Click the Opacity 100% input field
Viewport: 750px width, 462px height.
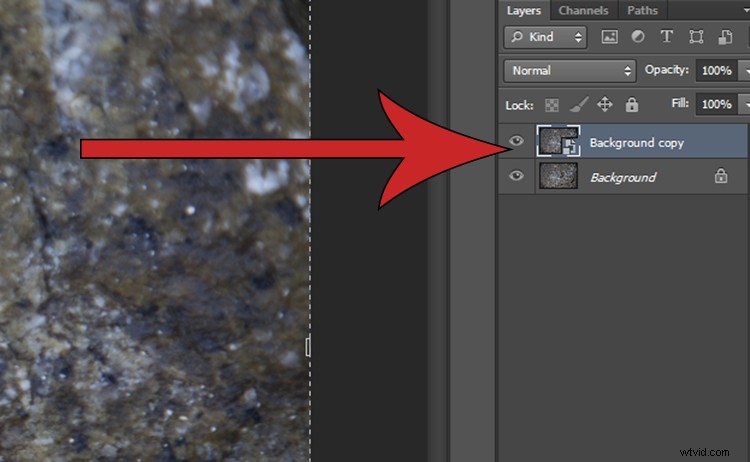point(717,71)
